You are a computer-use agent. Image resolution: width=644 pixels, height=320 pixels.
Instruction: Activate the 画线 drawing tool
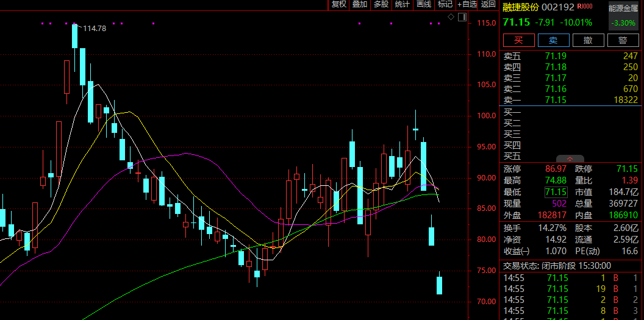[424, 4]
